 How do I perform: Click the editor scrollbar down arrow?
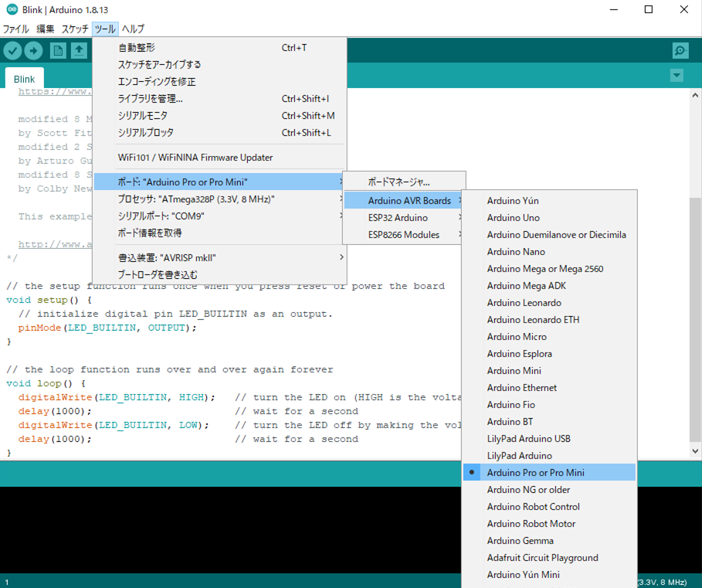pyautogui.click(x=695, y=451)
